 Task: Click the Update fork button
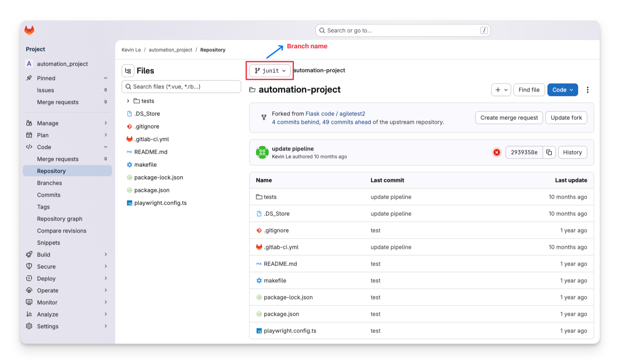point(566,117)
